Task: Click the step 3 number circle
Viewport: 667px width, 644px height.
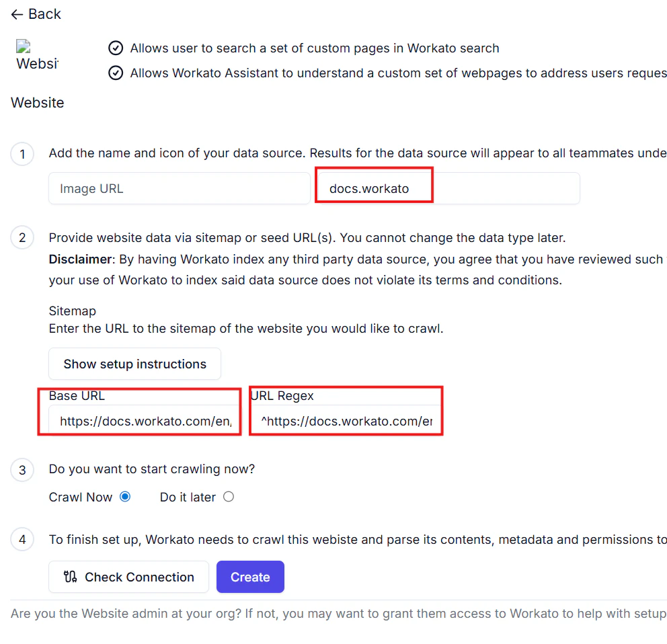Action: pyautogui.click(x=22, y=470)
